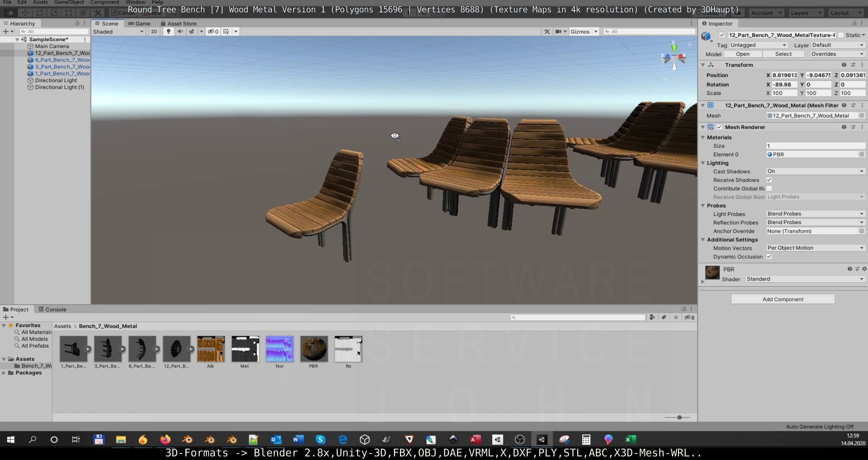Toggle scene effects (skybox, fog) icon

coord(192,31)
